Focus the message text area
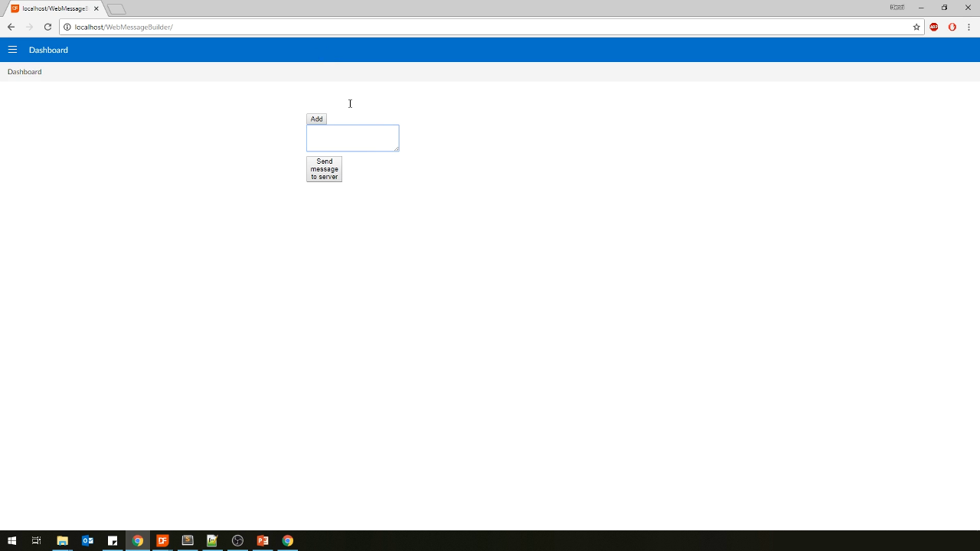Screen dimensions: 980x551 [352, 139]
